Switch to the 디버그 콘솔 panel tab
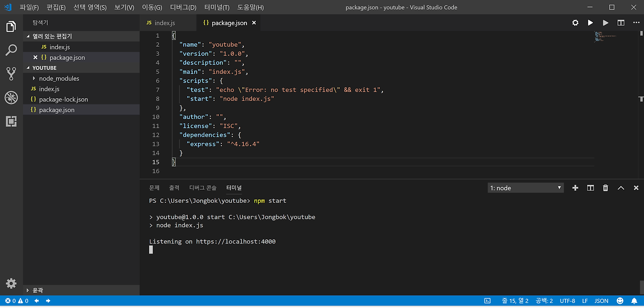644x308 pixels. tap(203, 188)
